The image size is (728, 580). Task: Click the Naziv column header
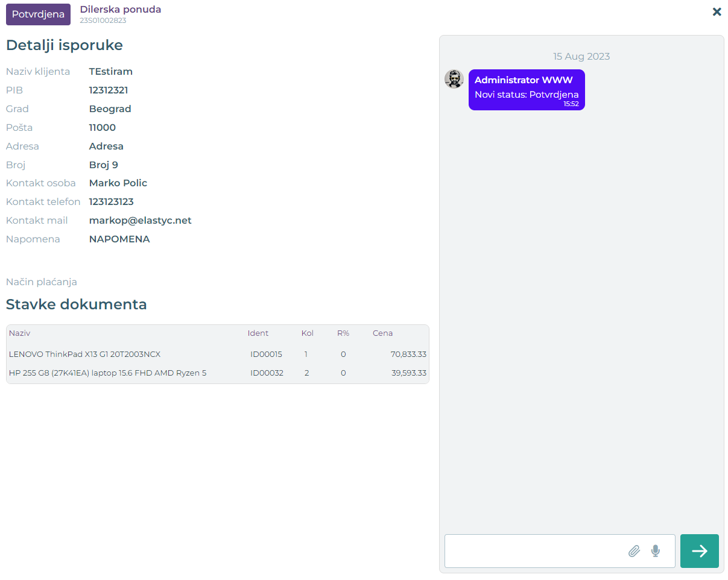pyautogui.click(x=19, y=333)
